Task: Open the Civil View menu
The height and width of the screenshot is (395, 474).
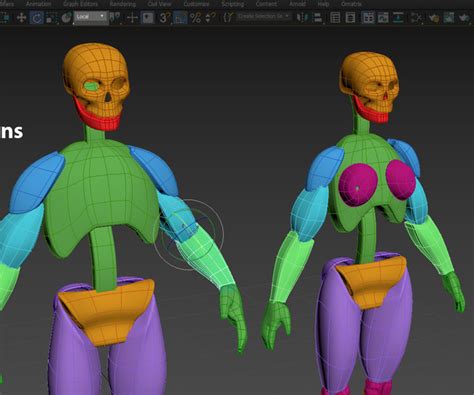Action: pos(159,4)
